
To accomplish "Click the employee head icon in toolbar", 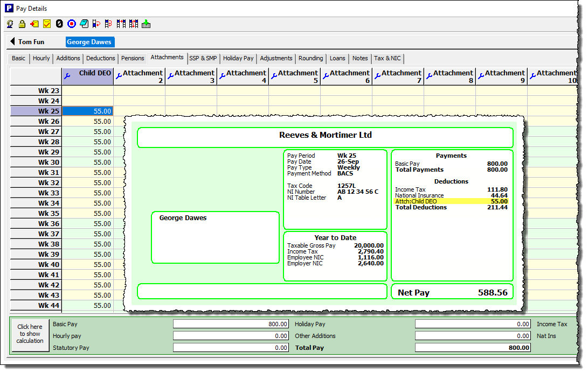I will pyautogui.click(x=10, y=24).
